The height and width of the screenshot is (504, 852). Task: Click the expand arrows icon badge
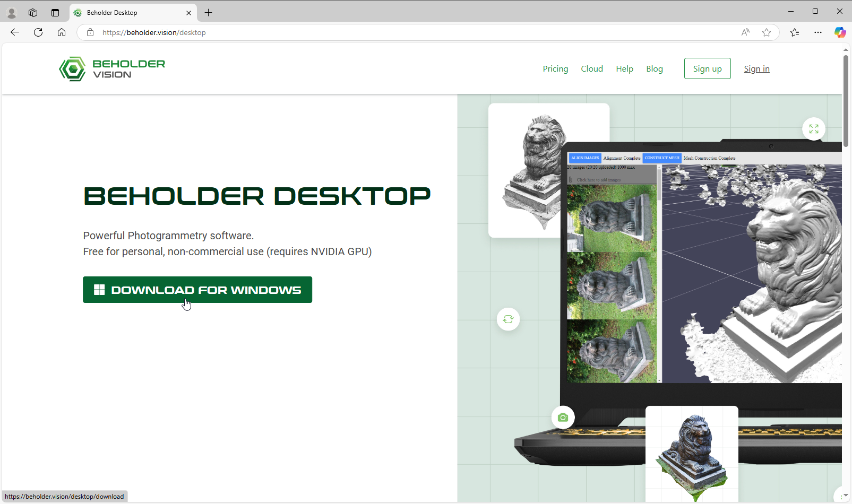tap(814, 129)
